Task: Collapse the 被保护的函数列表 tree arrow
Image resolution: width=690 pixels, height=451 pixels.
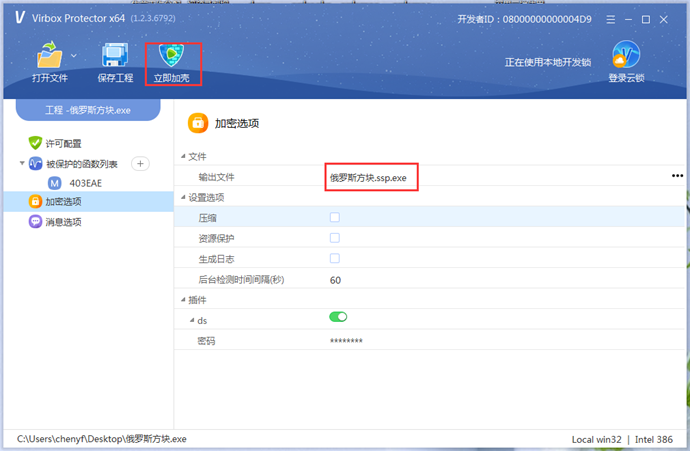Action: [x=22, y=163]
